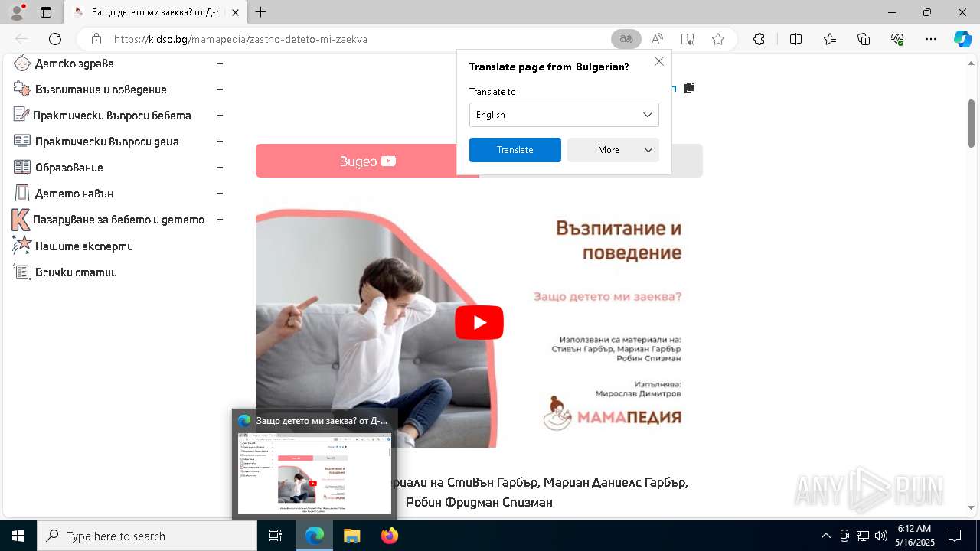Viewport: 980px width, 551px height.
Task: Open Детето навън sidebar category
Action: tap(74, 194)
